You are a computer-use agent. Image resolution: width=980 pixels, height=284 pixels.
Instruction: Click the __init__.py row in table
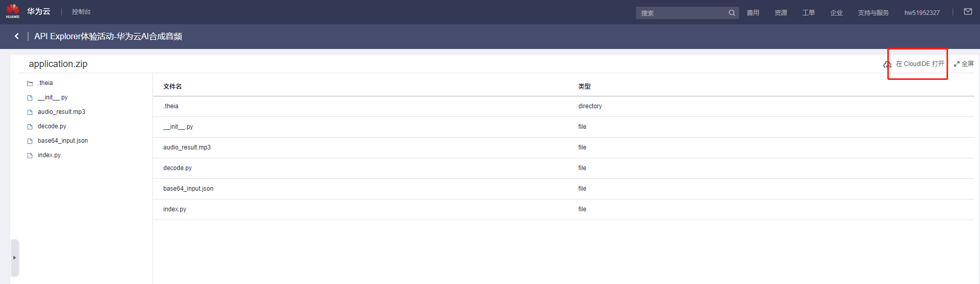pos(178,127)
